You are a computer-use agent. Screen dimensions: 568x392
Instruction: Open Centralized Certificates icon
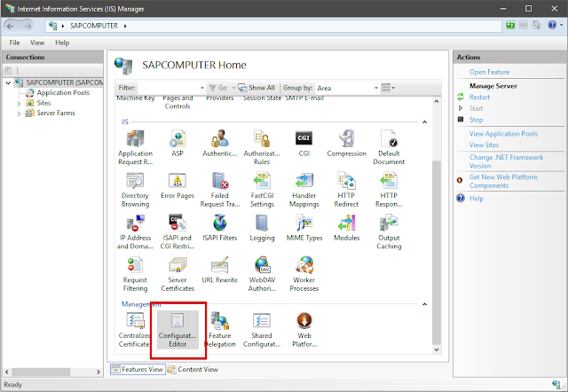[x=134, y=330]
